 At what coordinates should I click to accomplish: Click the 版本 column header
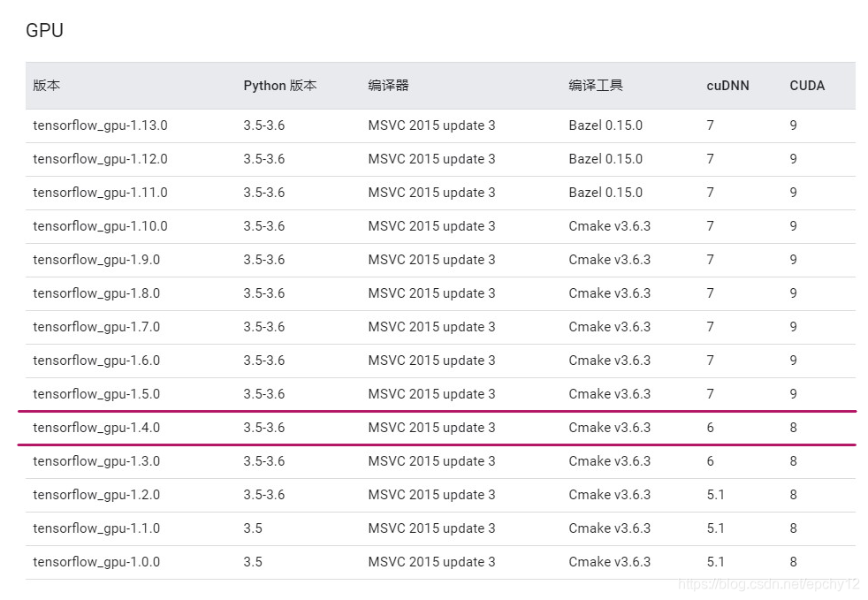tap(47, 85)
